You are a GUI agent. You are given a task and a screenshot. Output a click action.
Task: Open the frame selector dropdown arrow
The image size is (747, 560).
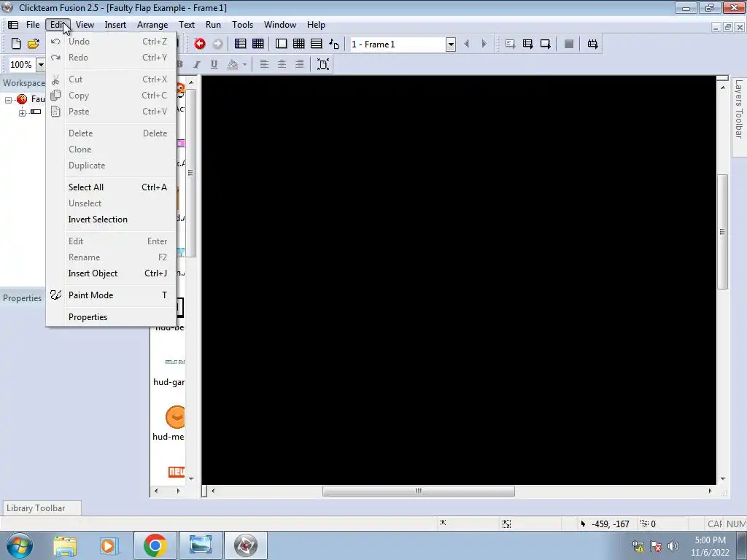[451, 44]
